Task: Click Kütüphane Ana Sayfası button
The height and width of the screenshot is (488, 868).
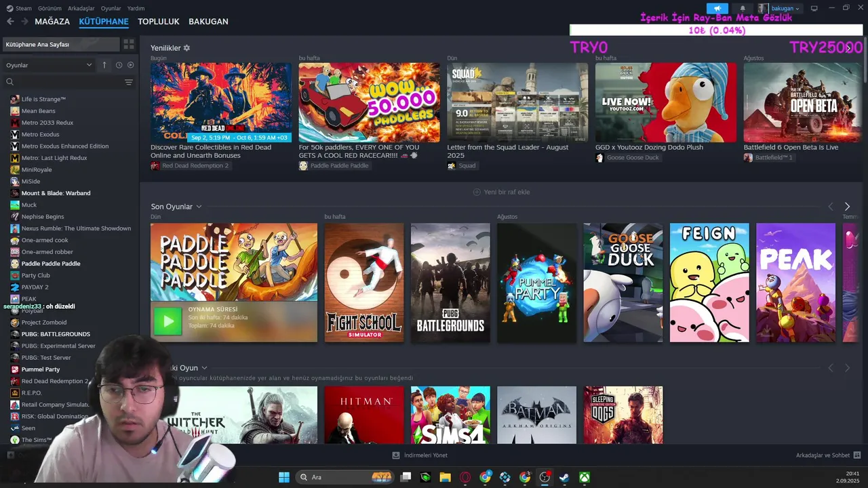Action: point(60,44)
